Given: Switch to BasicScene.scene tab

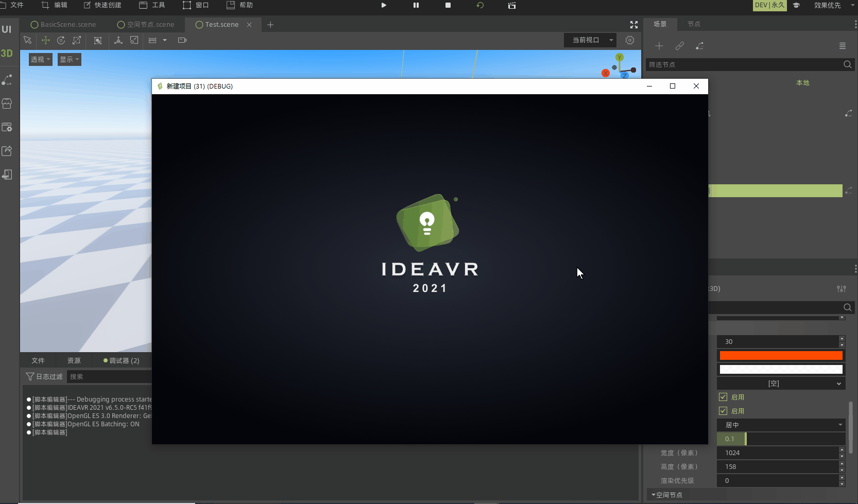Looking at the screenshot, I should (63, 25).
